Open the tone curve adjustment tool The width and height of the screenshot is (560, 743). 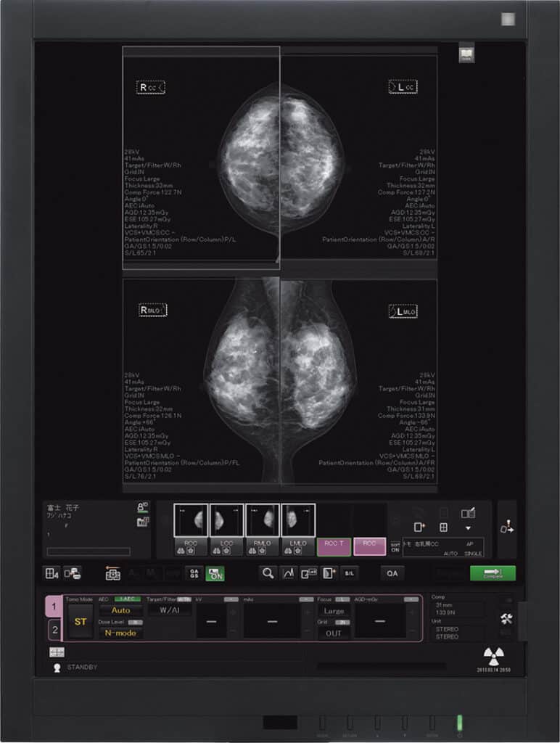[x=288, y=573]
